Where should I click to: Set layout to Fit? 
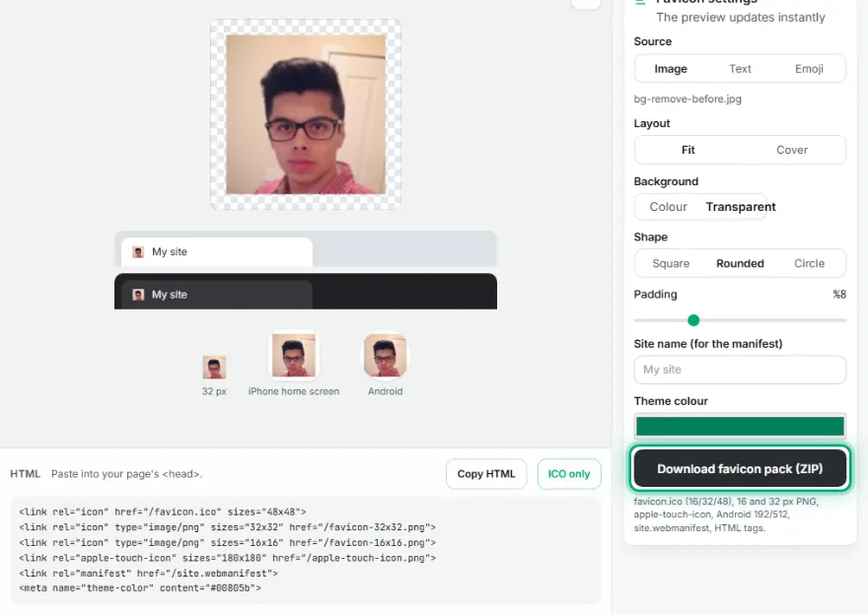(688, 150)
